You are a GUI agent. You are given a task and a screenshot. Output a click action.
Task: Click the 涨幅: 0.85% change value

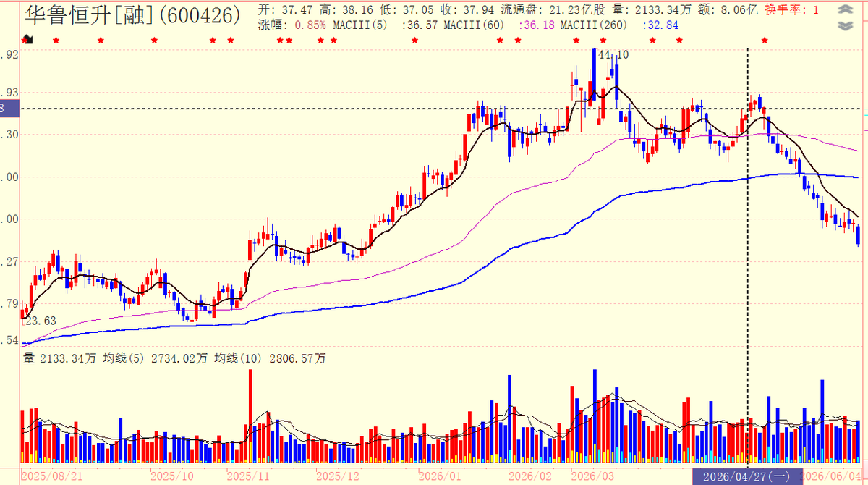[292, 25]
